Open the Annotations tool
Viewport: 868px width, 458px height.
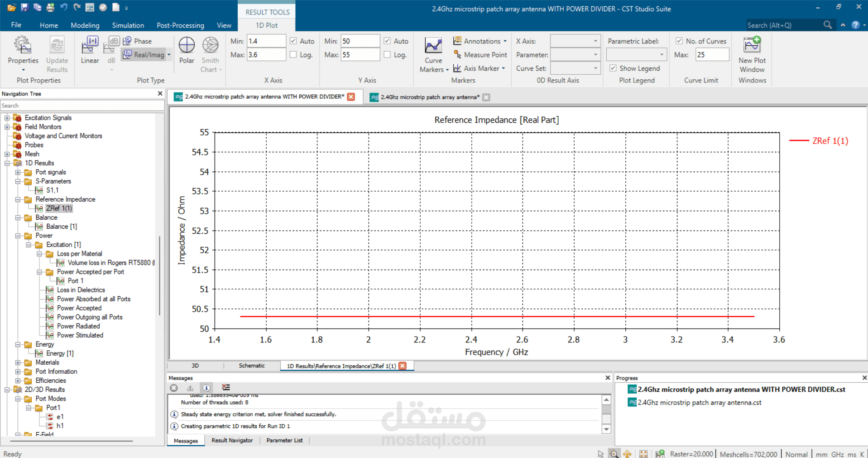click(480, 41)
